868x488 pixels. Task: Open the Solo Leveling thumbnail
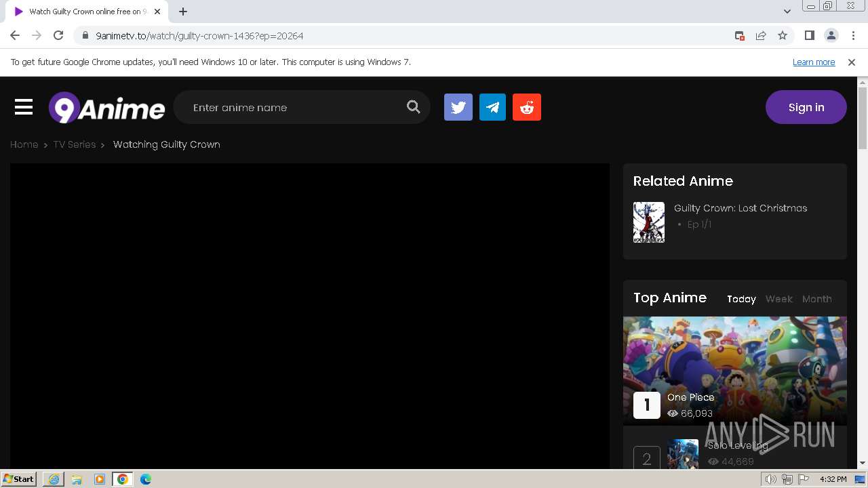pyautogui.click(x=683, y=453)
